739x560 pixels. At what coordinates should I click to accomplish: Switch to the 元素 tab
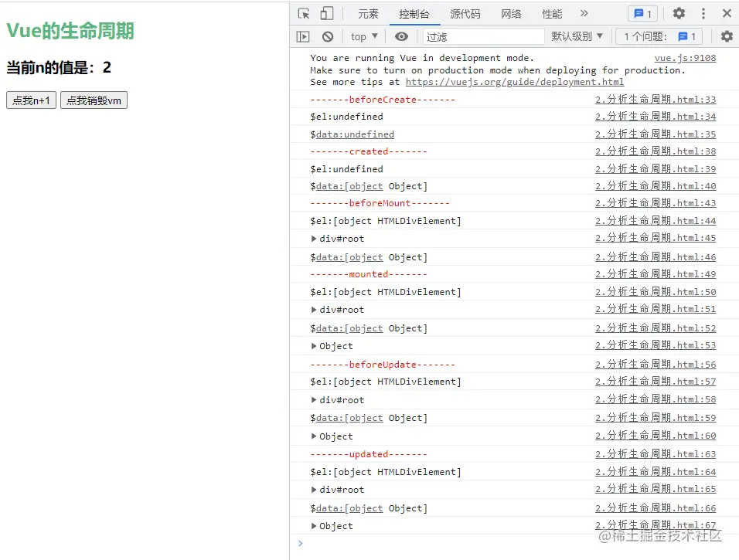[x=368, y=14]
